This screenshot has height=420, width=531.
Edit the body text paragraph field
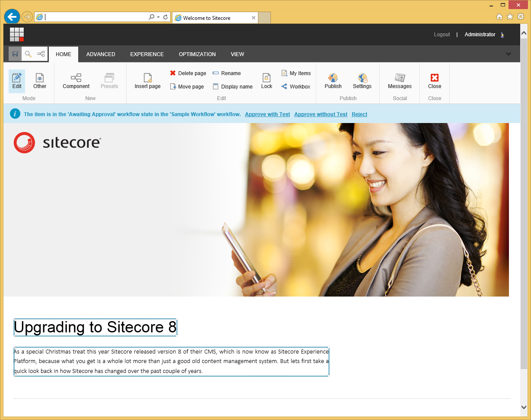[x=171, y=361]
